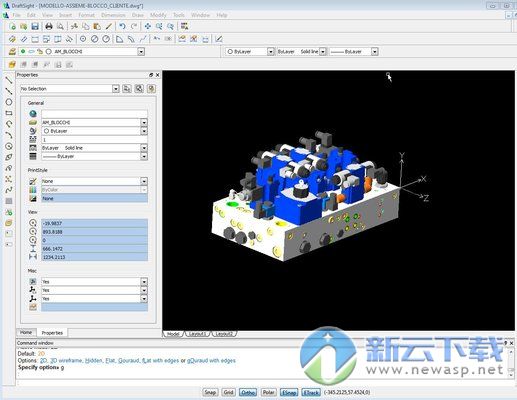Open the Format menu
The image size is (517, 400).
click(x=87, y=15)
